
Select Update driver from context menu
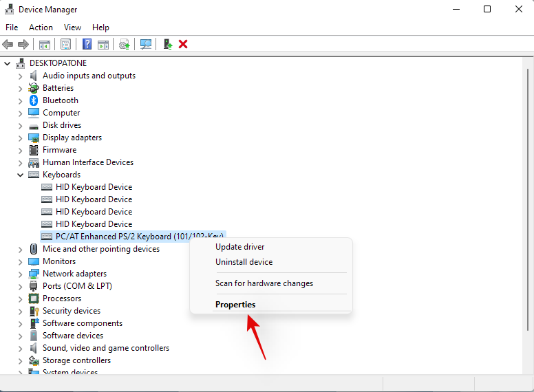point(239,247)
